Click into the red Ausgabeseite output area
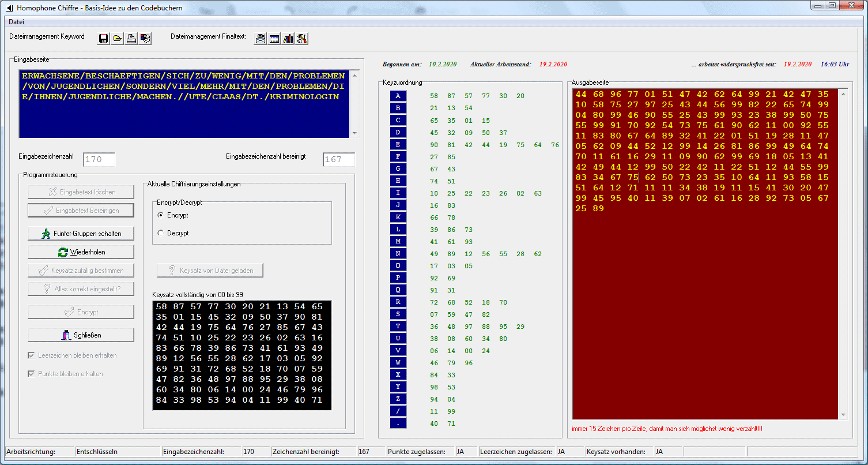The width and height of the screenshot is (868, 465). (x=705, y=254)
